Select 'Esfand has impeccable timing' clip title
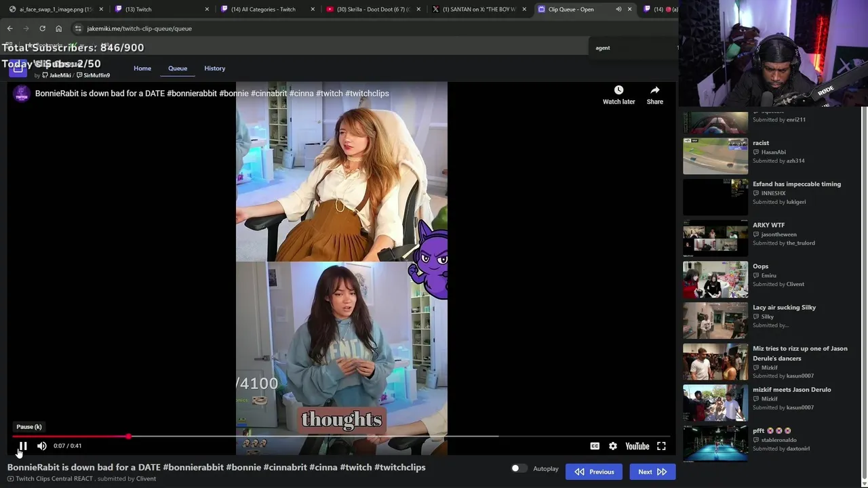This screenshot has width=868, height=488. coord(797,184)
